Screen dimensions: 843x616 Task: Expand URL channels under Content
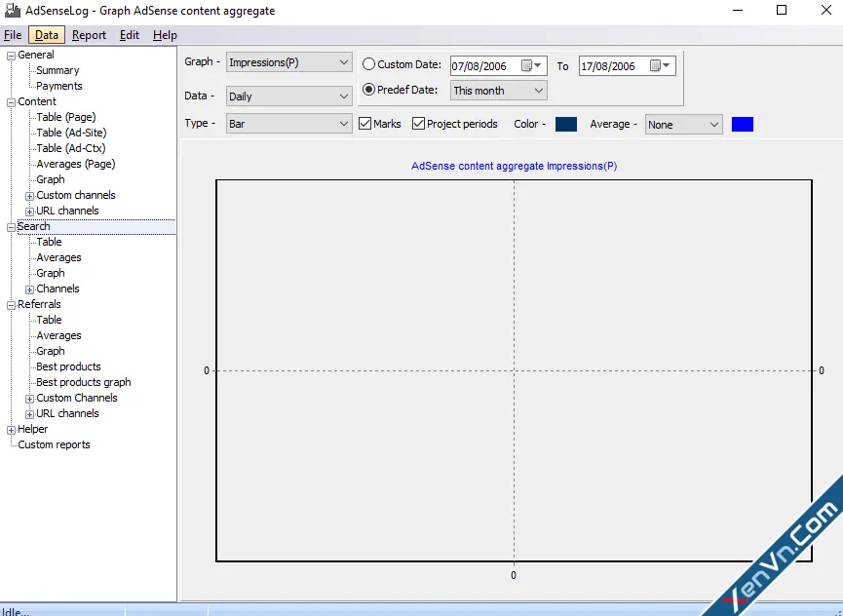pyautogui.click(x=29, y=212)
